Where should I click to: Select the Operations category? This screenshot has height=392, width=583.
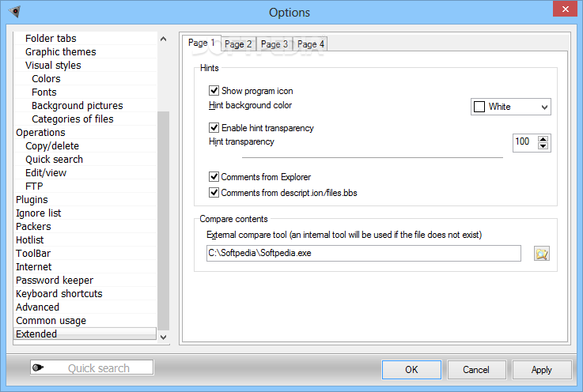[x=85, y=132]
